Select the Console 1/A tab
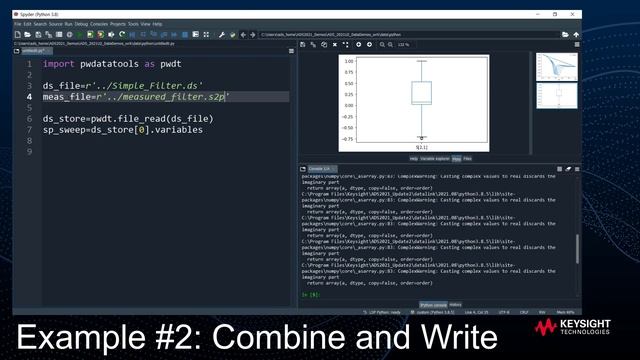 (322, 169)
